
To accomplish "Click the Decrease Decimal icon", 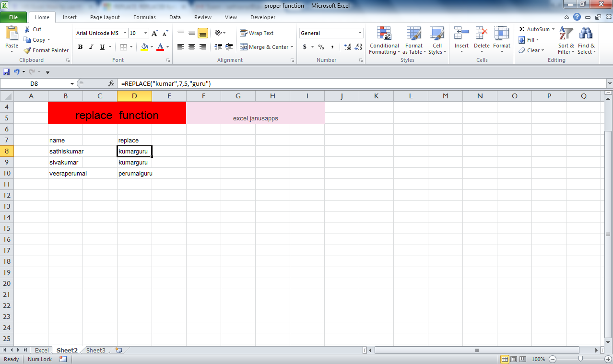I will tap(359, 47).
